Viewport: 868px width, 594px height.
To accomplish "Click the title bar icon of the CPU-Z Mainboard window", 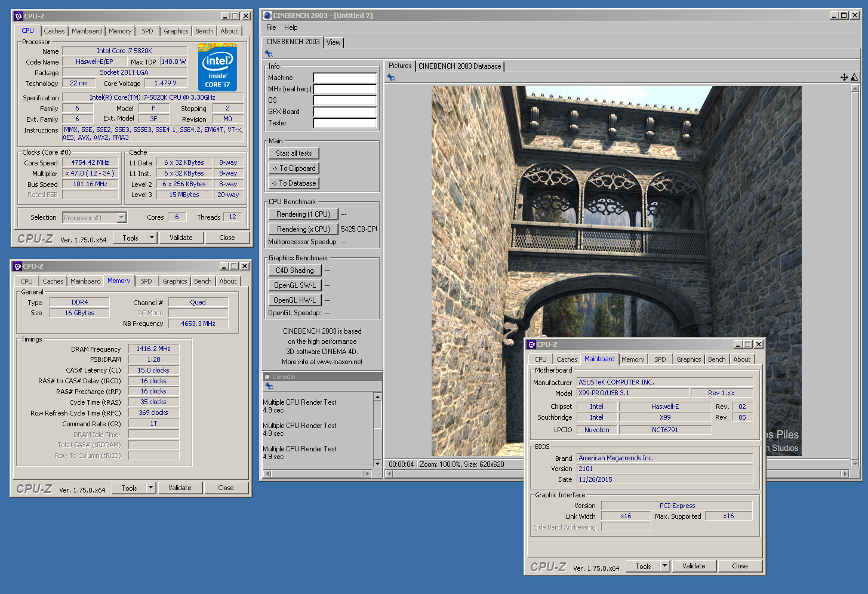I will (531, 344).
